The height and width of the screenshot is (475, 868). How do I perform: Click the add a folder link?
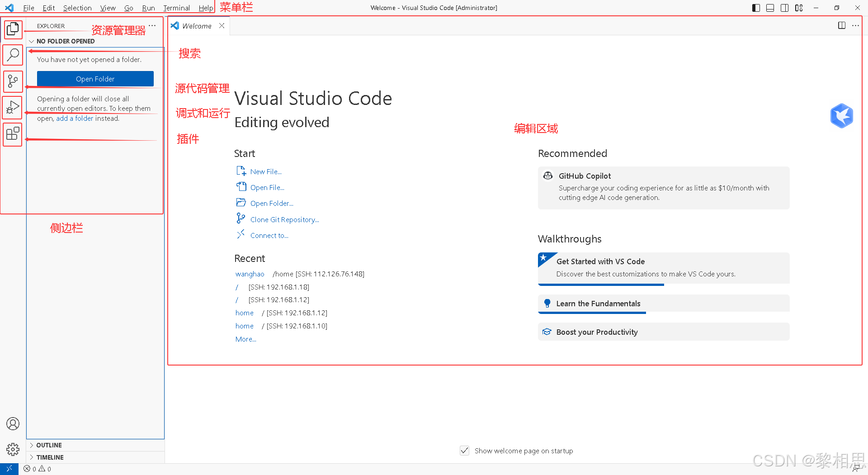coord(75,119)
